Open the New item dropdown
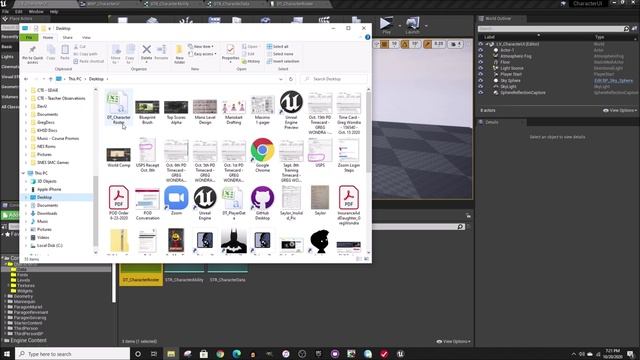640x360 pixels. coord(201,47)
